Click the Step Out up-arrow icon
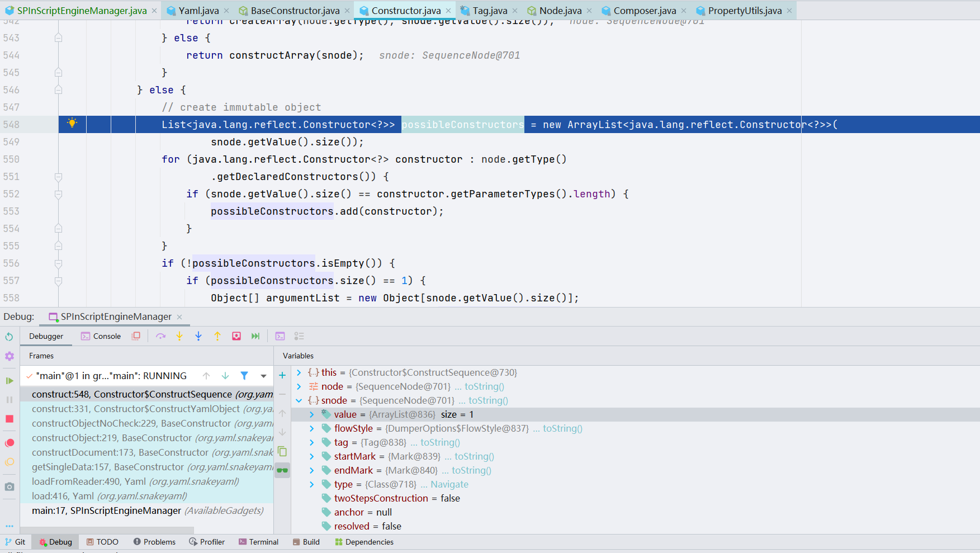The width and height of the screenshot is (980, 553). 217,336
